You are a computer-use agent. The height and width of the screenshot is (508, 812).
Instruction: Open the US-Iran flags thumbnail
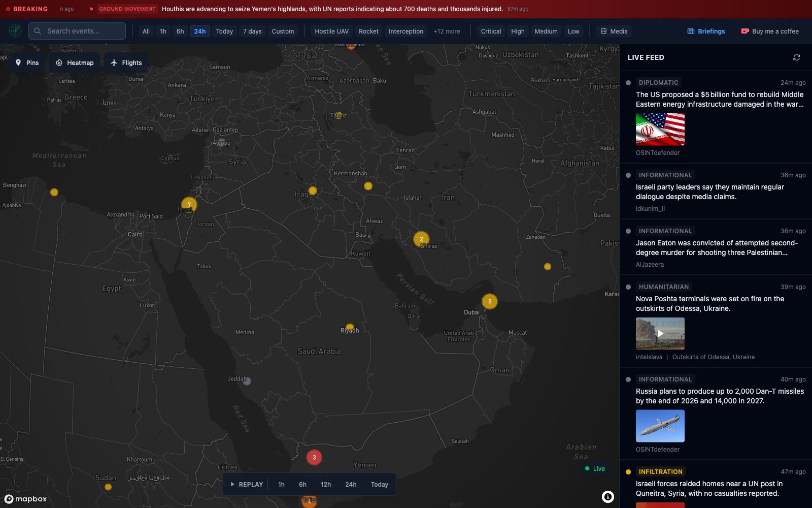pyautogui.click(x=660, y=130)
